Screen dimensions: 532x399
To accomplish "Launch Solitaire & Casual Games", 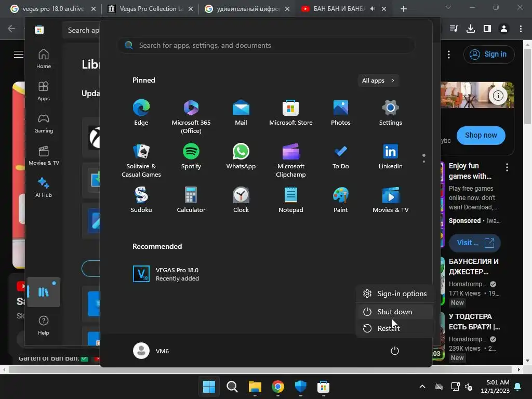I will pyautogui.click(x=141, y=161).
